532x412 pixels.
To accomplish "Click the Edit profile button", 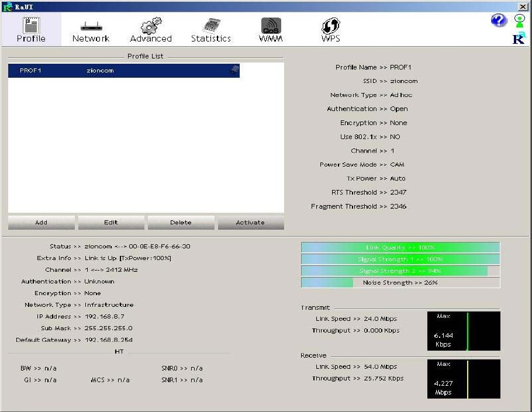I will point(111,223).
